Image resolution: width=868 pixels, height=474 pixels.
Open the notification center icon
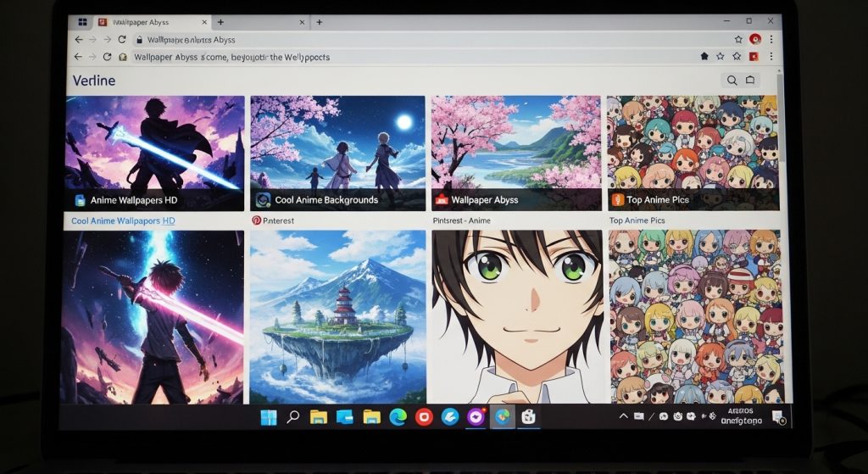point(779,417)
